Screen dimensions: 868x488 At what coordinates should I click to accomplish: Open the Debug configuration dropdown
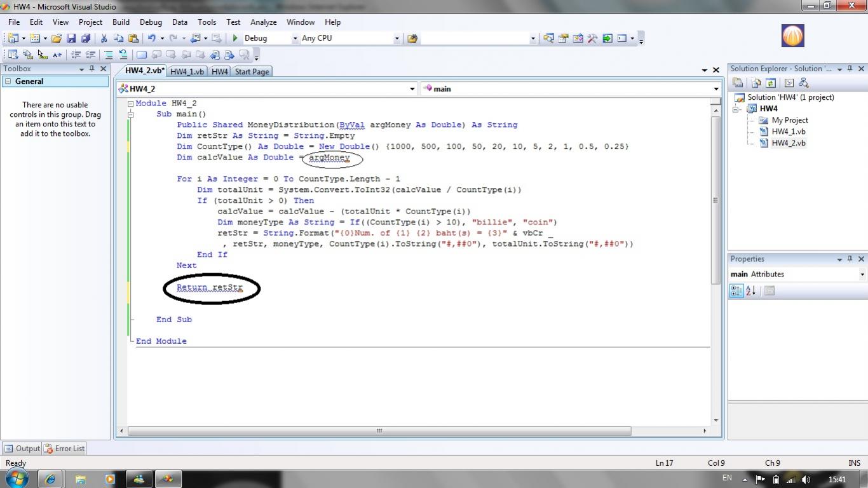click(x=294, y=38)
